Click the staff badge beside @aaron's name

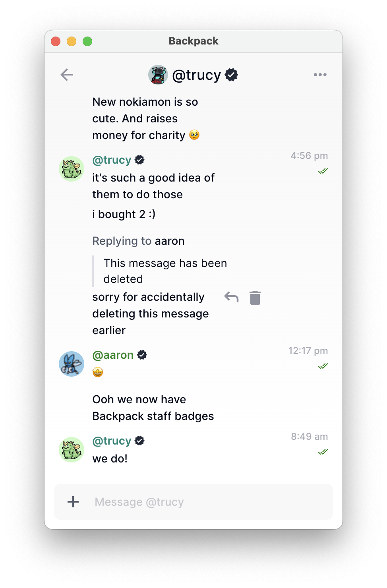[142, 354]
